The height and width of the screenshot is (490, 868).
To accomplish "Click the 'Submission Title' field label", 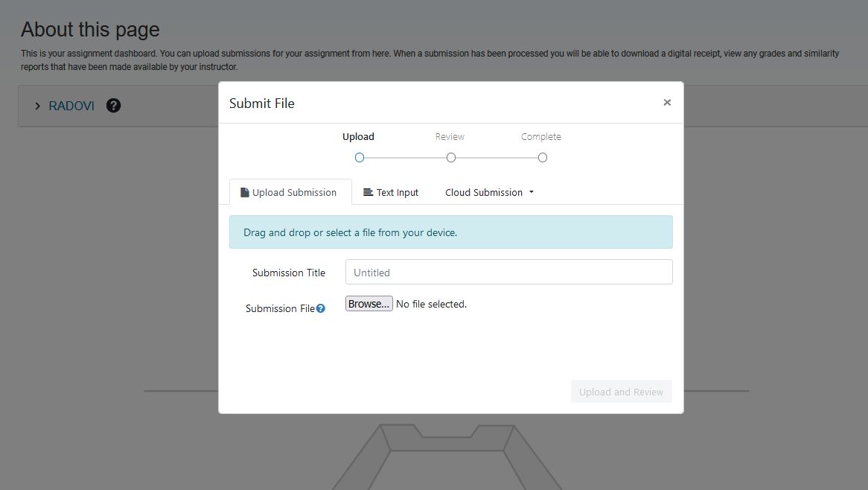I will (289, 273).
